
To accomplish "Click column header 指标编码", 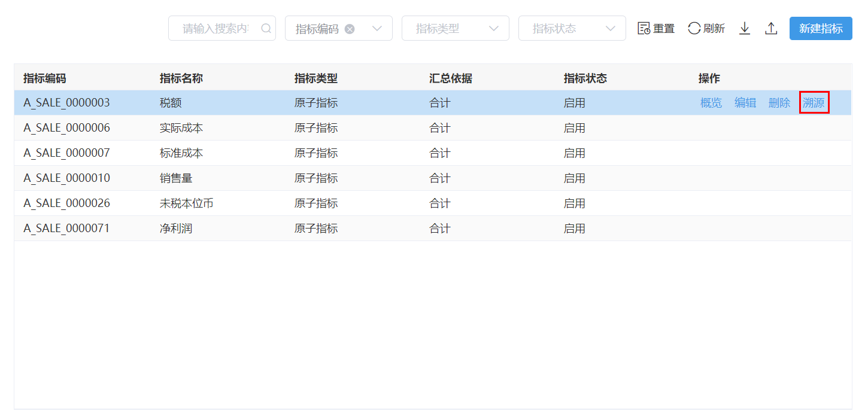I will coord(45,78).
